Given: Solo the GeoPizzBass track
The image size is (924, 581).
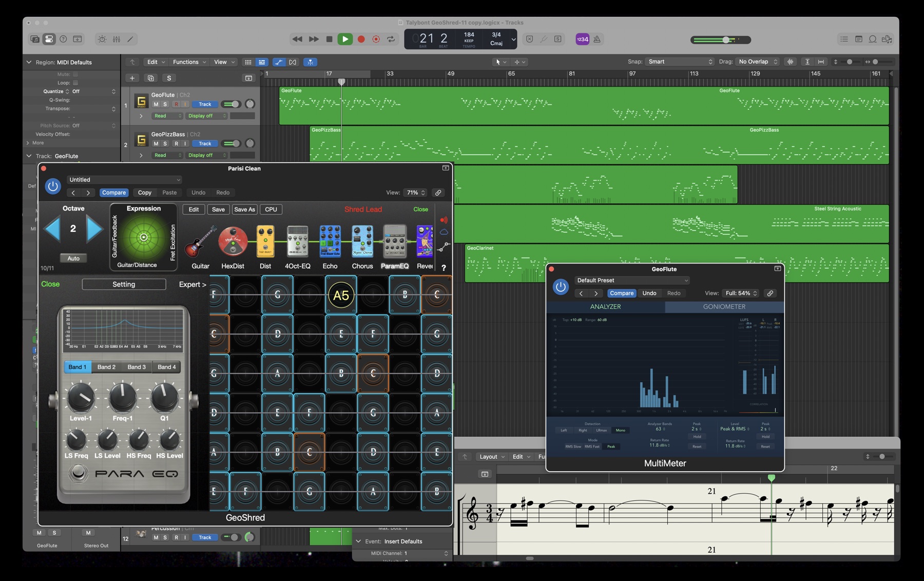Looking at the screenshot, I should (165, 144).
